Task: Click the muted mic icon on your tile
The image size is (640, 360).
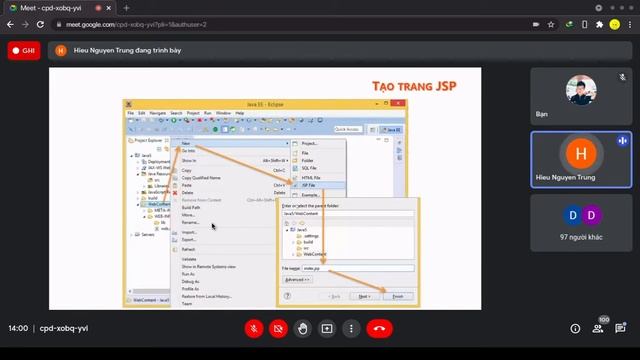Action: click(622, 77)
